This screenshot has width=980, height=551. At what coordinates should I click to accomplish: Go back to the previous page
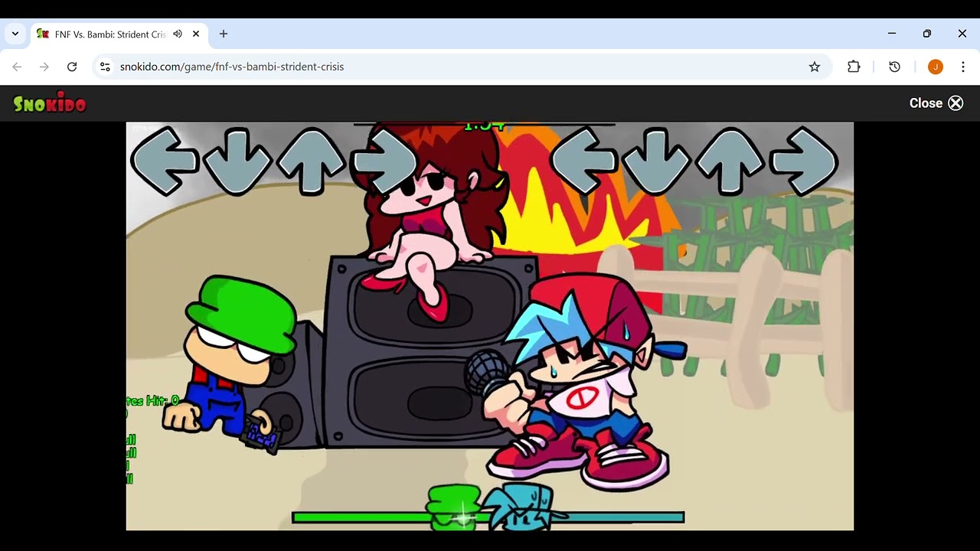pos(17,67)
